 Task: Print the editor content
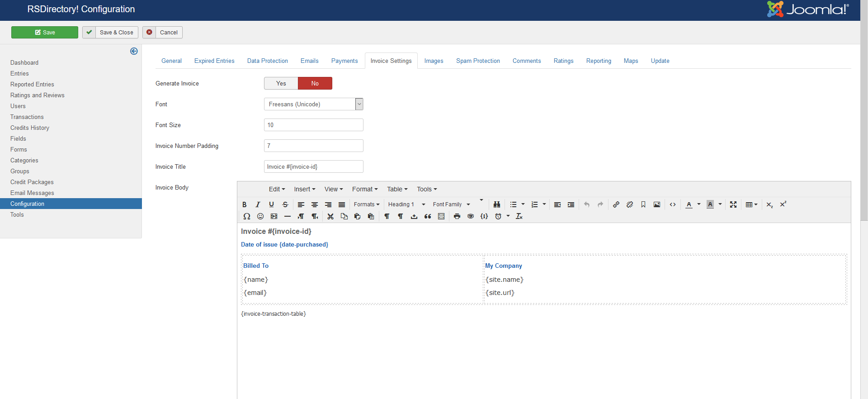click(457, 216)
